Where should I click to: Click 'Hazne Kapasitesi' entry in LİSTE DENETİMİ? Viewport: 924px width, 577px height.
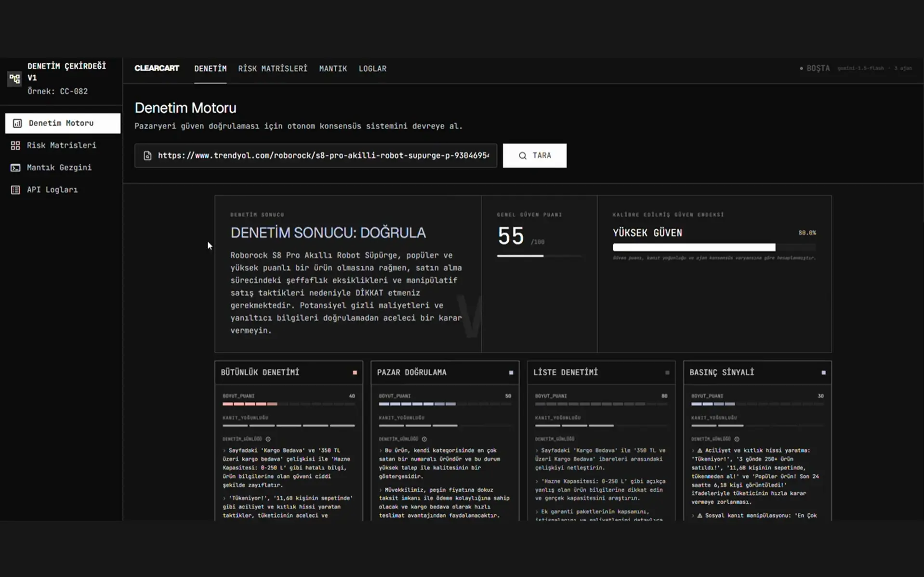(x=600, y=490)
